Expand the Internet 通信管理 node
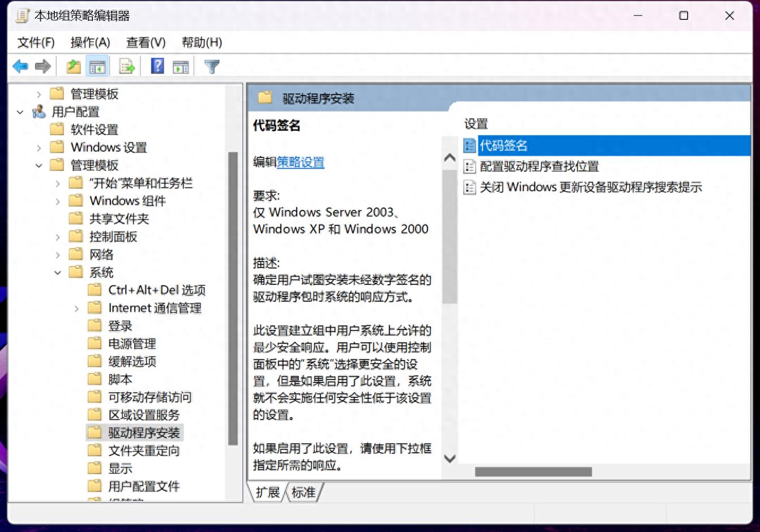The image size is (760, 532). [76, 308]
